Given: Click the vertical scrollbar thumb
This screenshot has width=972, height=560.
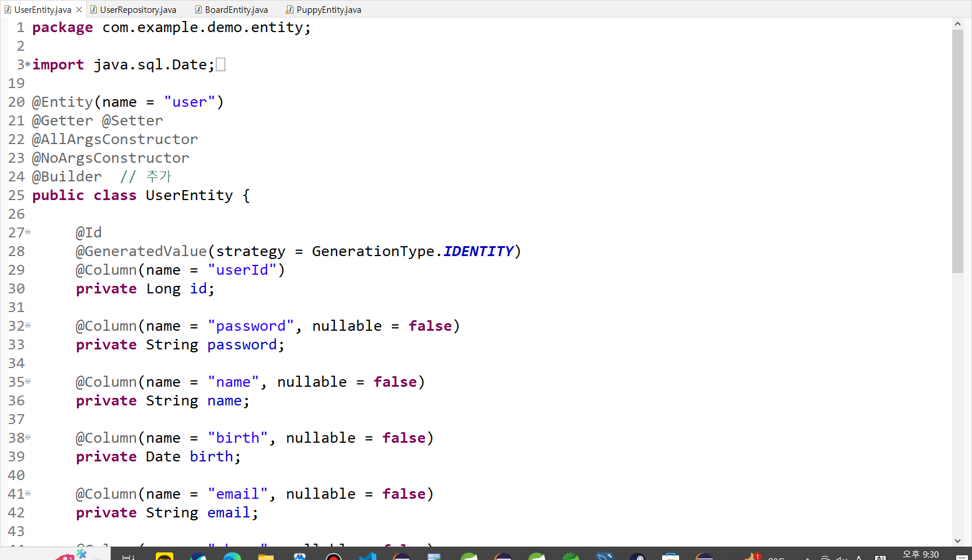Looking at the screenshot, I should click(957, 151).
